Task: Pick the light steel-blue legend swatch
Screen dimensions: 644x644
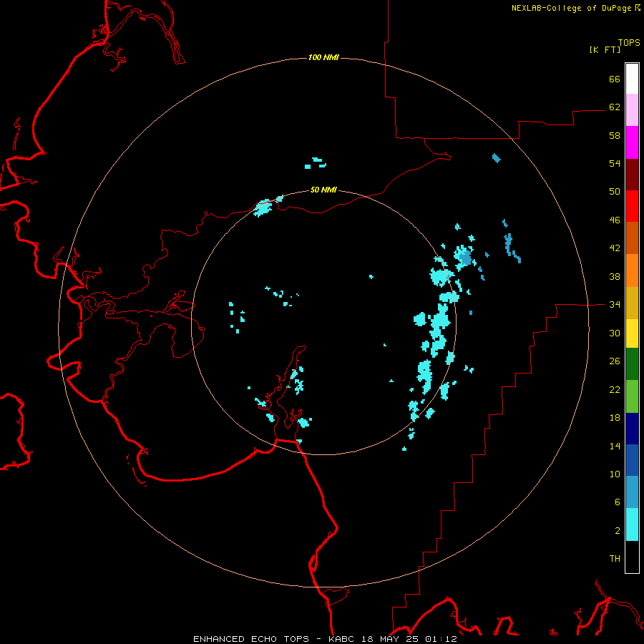Action: click(x=632, y=492)
